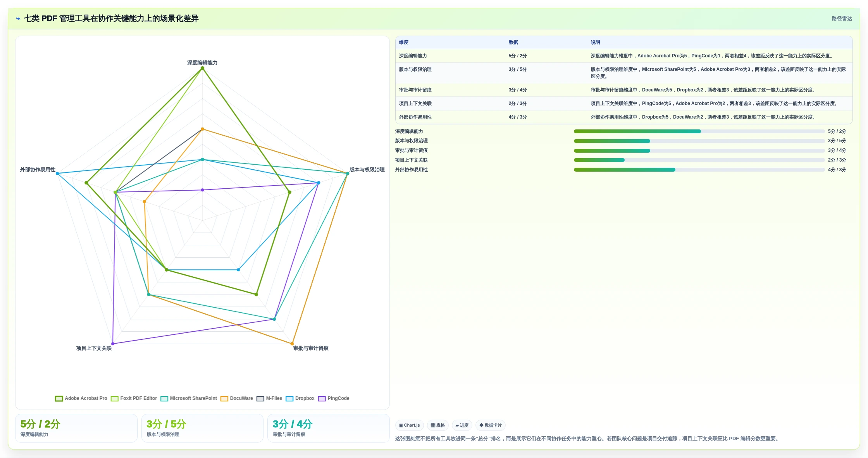Click the 数据卡片 tag chip
Viewport: 868px width, 458px height.
click(491, 425)
